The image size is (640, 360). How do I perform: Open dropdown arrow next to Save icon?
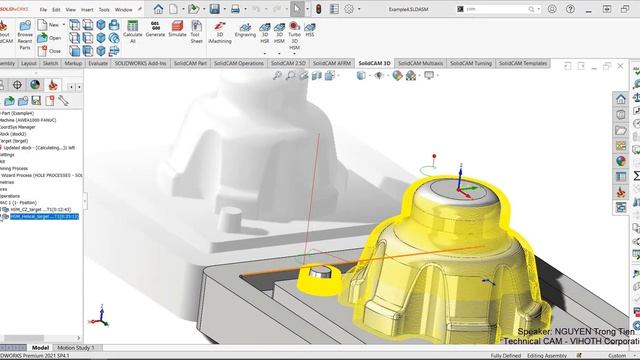pos(224,9)
